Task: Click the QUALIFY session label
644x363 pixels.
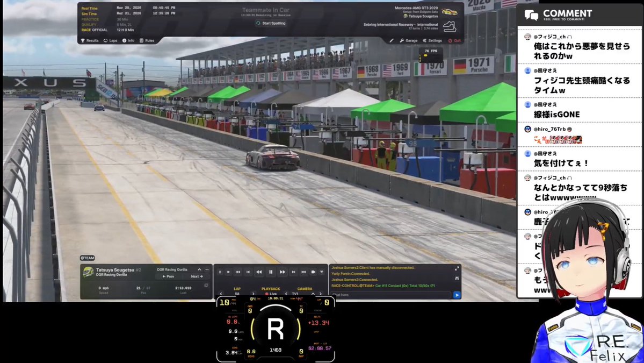Action: coord(89,25)
